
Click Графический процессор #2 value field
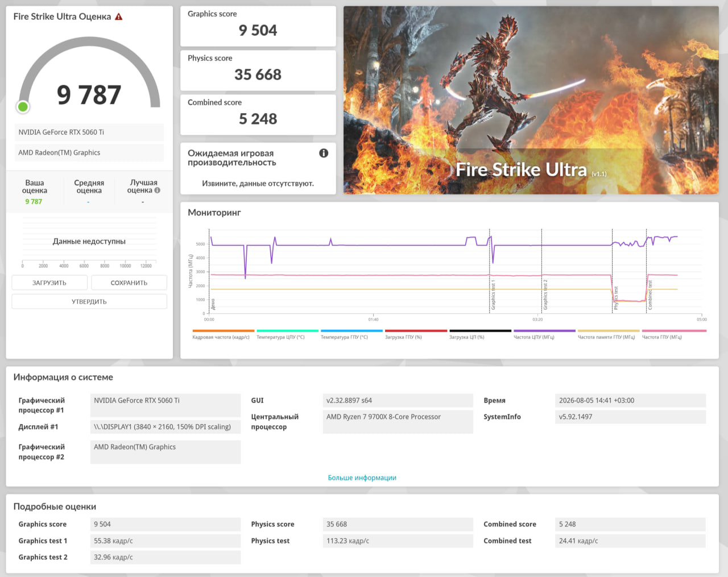[166, 452]
